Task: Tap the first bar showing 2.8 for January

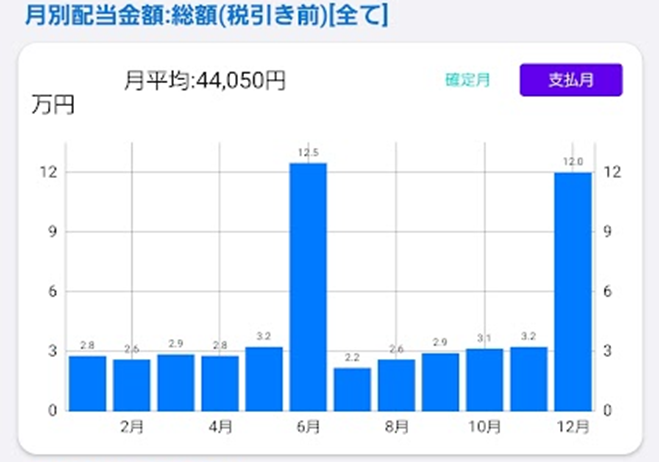Action: (x=88, y=383)
